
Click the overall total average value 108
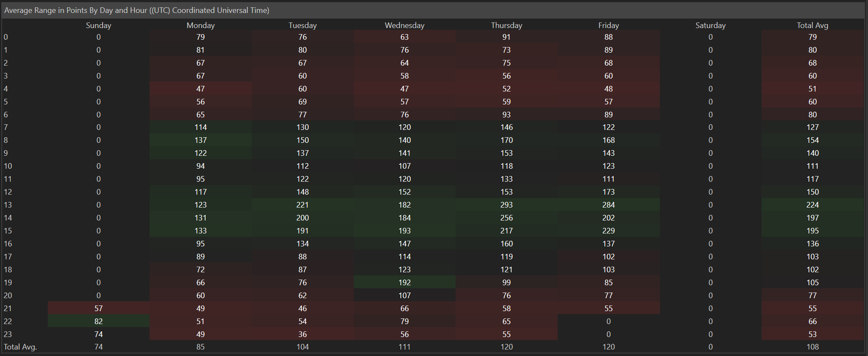(812, 347)
